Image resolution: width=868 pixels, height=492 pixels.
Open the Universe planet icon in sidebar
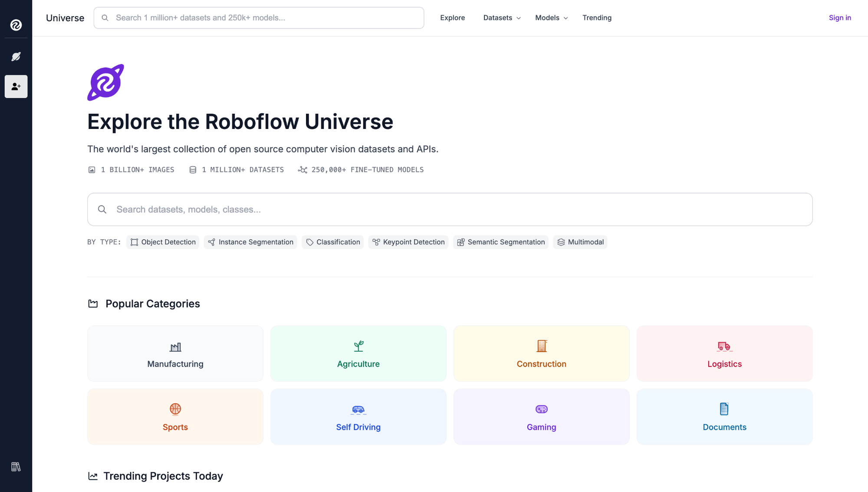pos(16,56)
